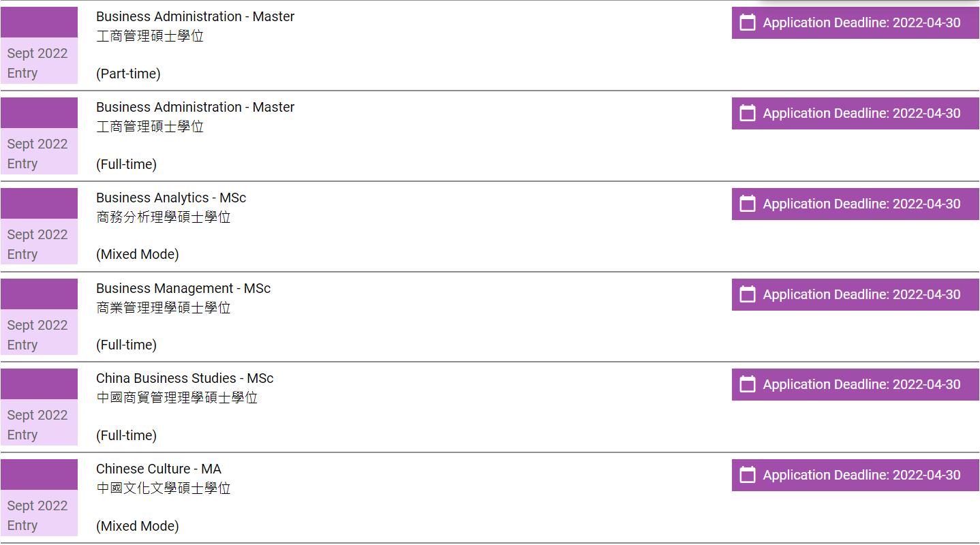Click calendar icon in China Business Studies row
The image size is (980, 545).
[748, 384]
